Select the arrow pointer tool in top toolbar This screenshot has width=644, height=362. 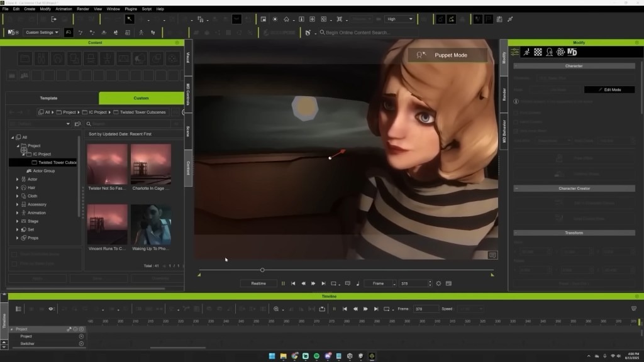(x=130, y=19)
